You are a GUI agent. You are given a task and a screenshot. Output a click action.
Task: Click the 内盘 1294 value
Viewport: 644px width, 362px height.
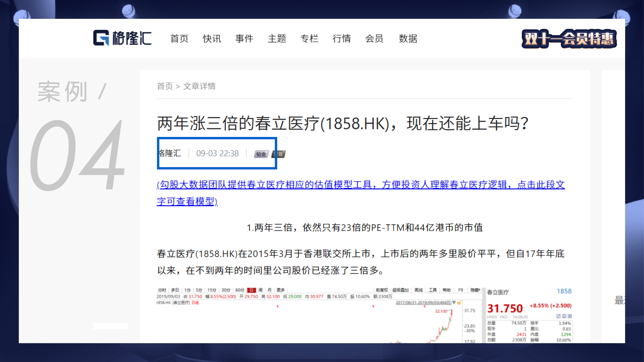pos(566,335)
